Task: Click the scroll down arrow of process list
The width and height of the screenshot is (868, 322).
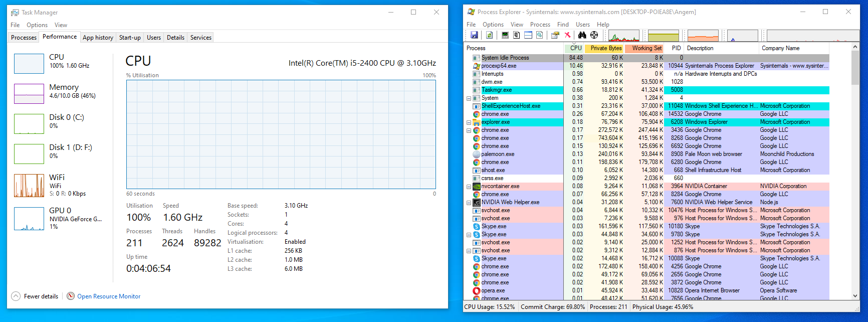Action: [x=855, y=296]
